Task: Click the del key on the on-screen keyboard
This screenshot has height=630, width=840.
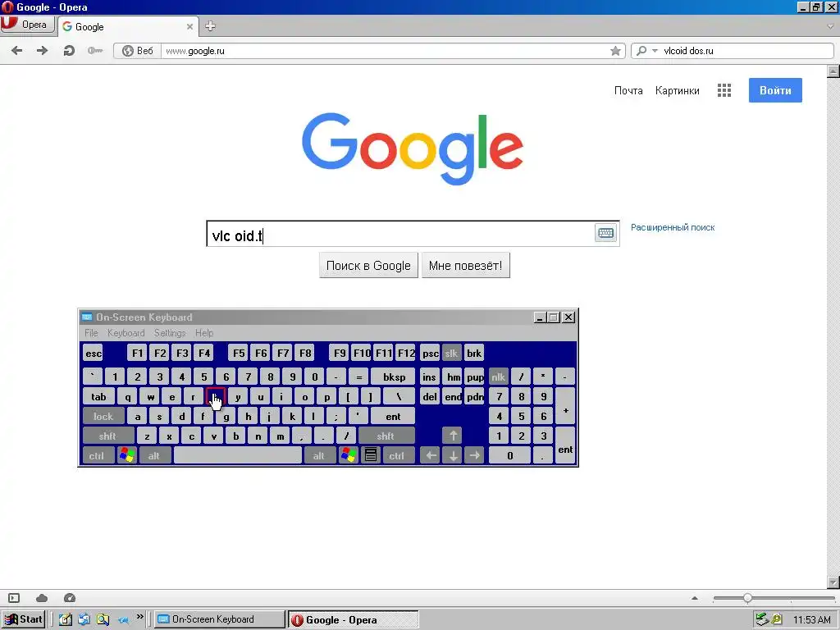Action: click(430, 397)
